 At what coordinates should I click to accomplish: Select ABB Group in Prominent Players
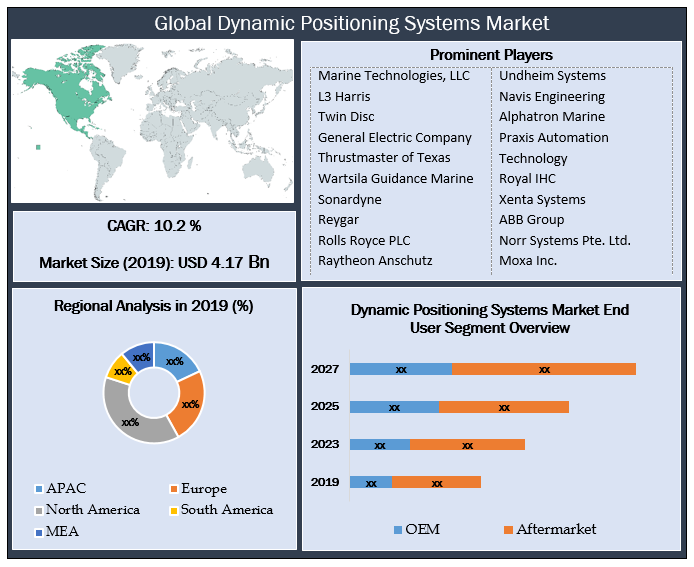[531, 219]
